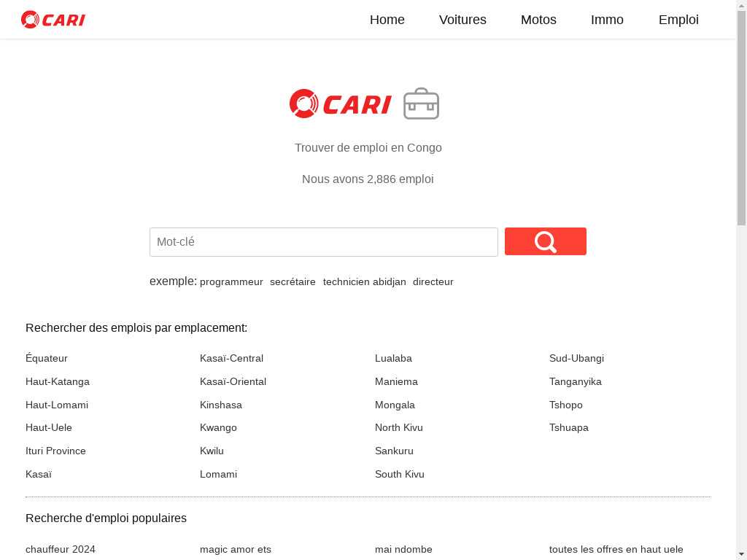Viewport: 747px width, 560px height.
Task: Click the 'Trouver de emploi en Congo' tagline
Action: coord(368,147)
